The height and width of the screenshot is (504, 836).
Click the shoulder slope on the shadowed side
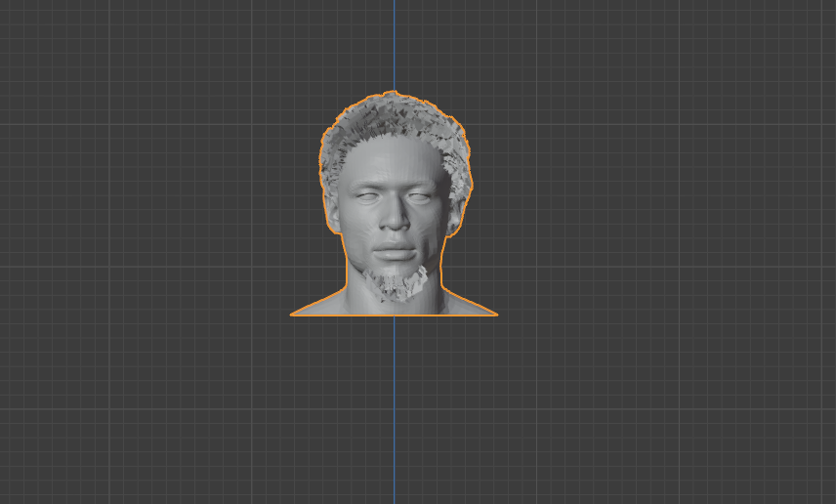[469, 303]
